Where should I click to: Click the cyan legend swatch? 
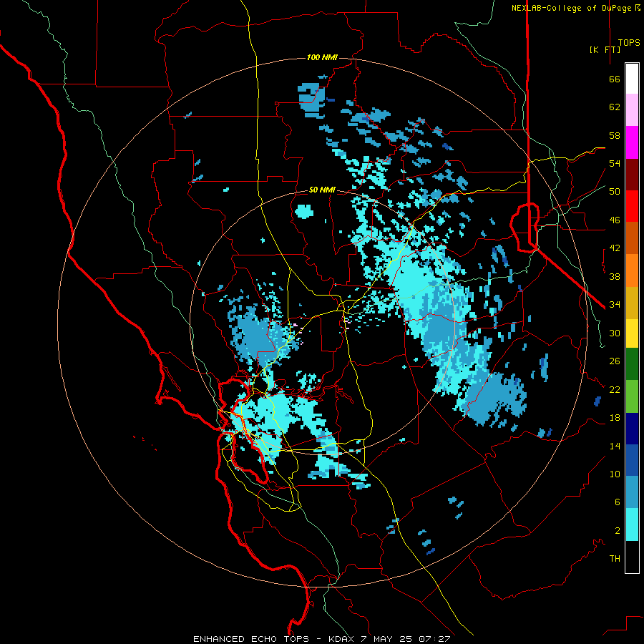[632, 525]
